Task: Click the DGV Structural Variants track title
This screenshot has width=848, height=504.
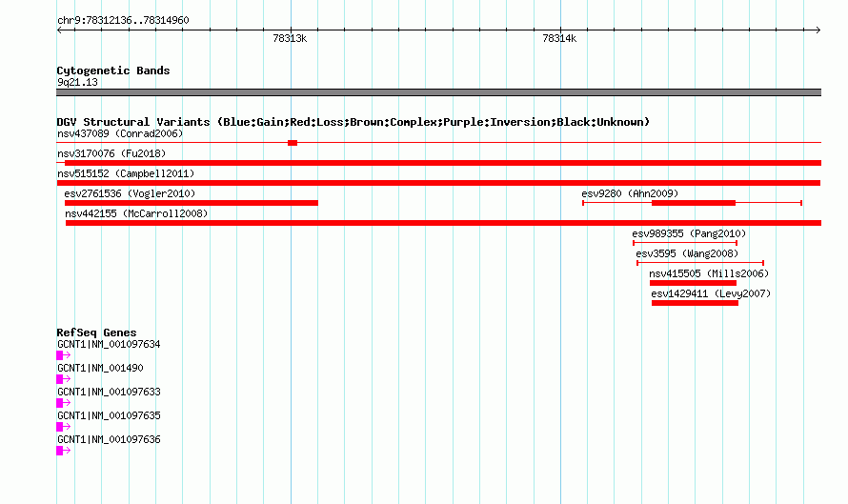Action: pos(353,122)
